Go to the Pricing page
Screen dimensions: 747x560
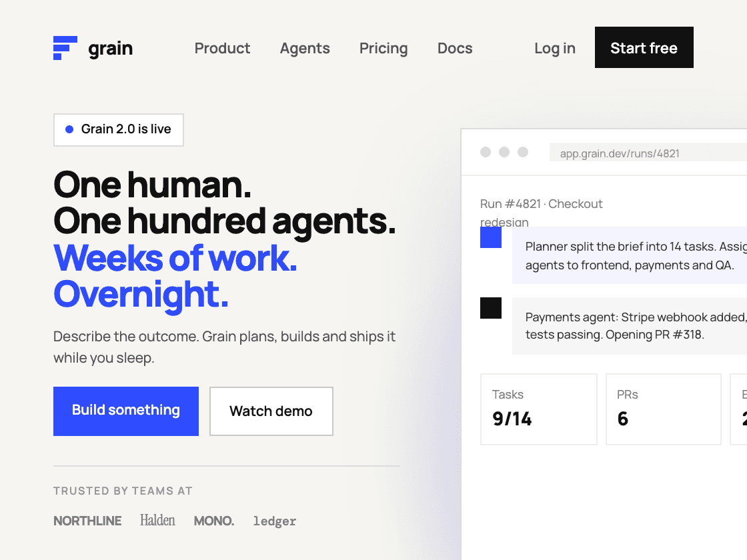coord(384,48)
